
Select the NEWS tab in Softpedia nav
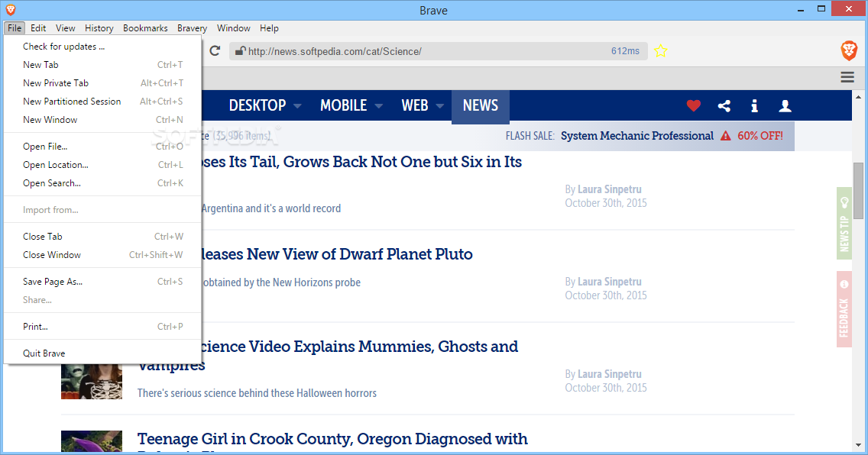point(481,105)
